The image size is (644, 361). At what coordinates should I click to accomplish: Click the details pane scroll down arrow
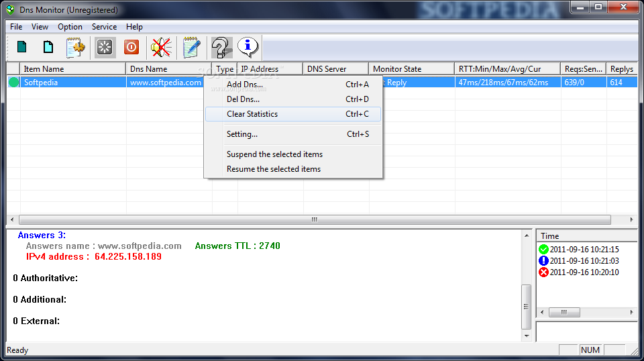(527, 336)
